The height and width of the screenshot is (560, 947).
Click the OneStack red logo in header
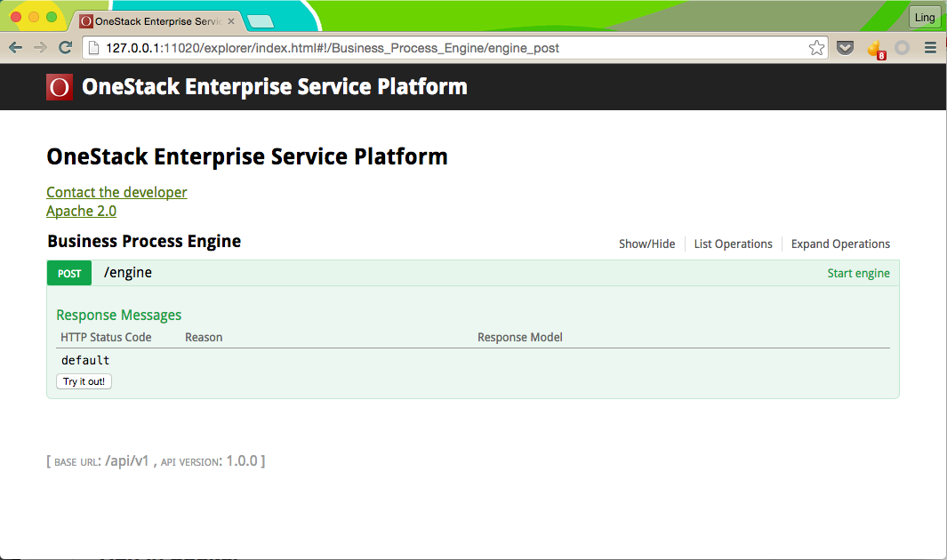click(x=60, y=87)
